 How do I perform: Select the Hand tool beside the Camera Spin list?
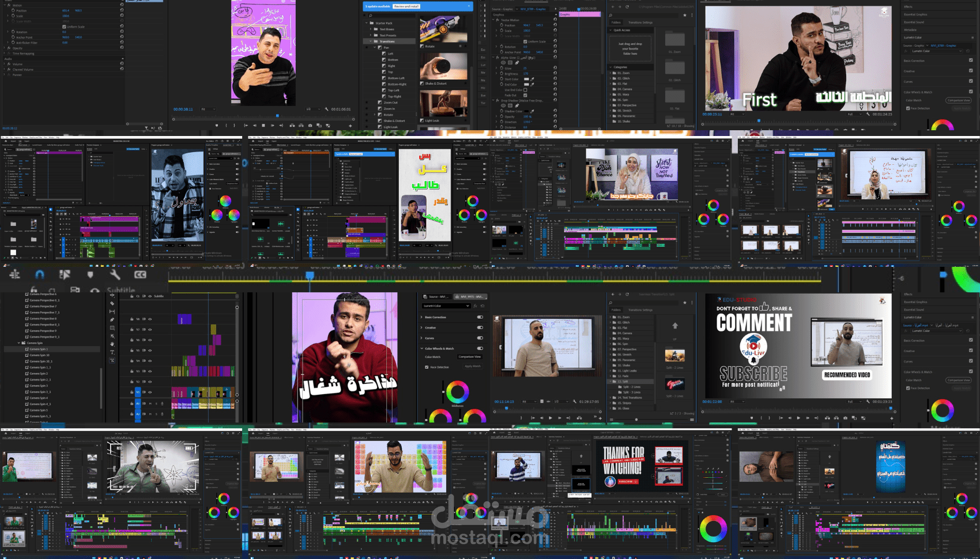[112, 344]
